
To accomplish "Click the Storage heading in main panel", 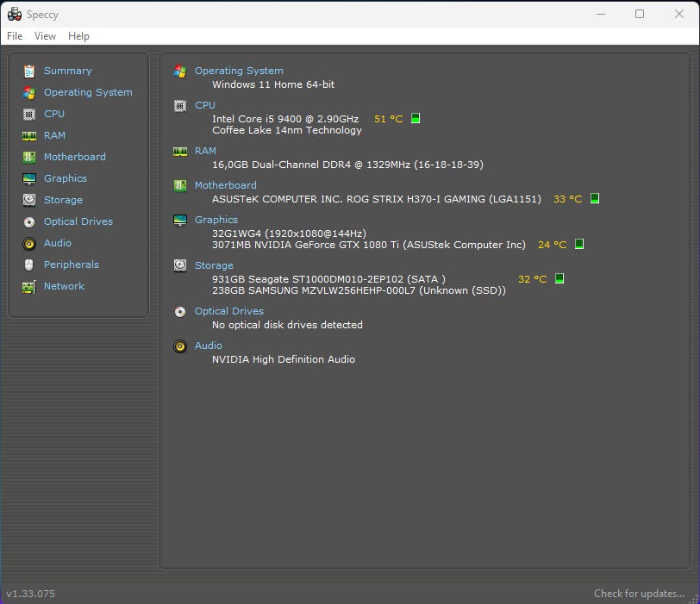I will [214, 265].
